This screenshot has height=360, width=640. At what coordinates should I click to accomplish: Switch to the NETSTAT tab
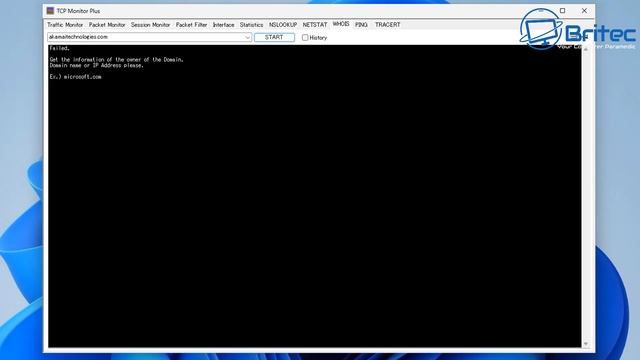pyautogui.click(x=315, y=25)
